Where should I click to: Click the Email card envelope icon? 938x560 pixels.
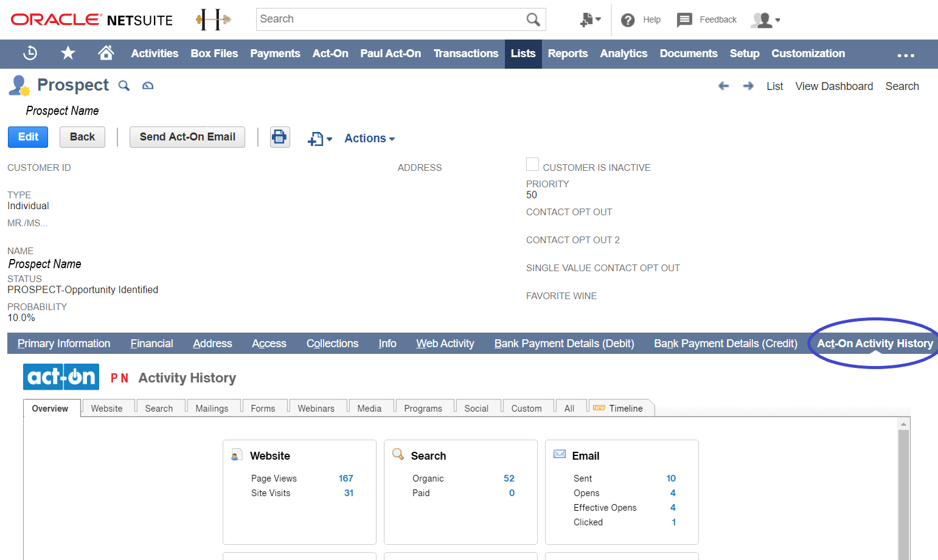pyautogui.click(x=559, y=454)
